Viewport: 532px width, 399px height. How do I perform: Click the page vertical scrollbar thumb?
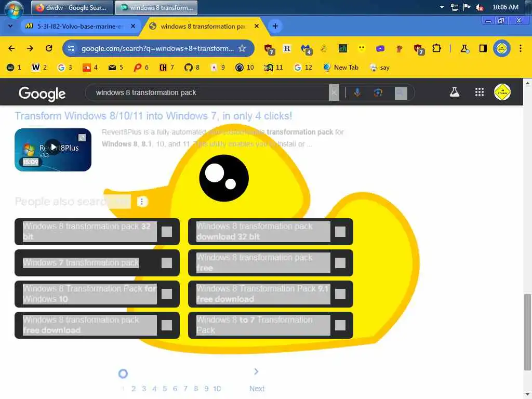point(527,332)
